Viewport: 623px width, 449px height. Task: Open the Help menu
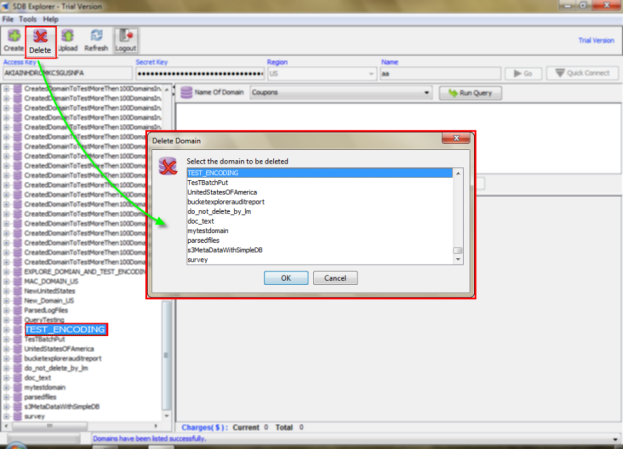coord(50,19)
